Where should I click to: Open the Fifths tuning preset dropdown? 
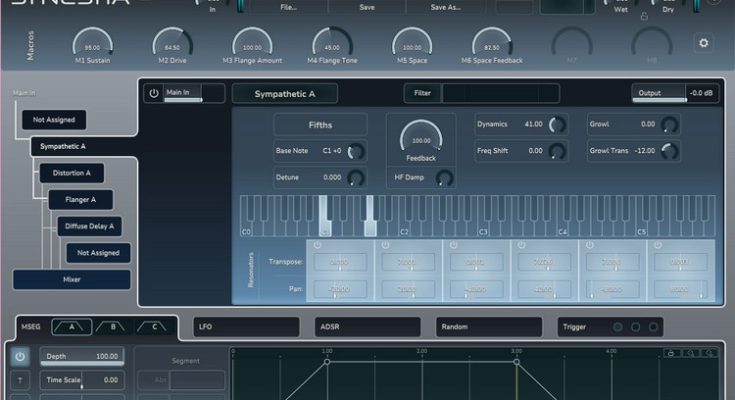coord(320,125)
